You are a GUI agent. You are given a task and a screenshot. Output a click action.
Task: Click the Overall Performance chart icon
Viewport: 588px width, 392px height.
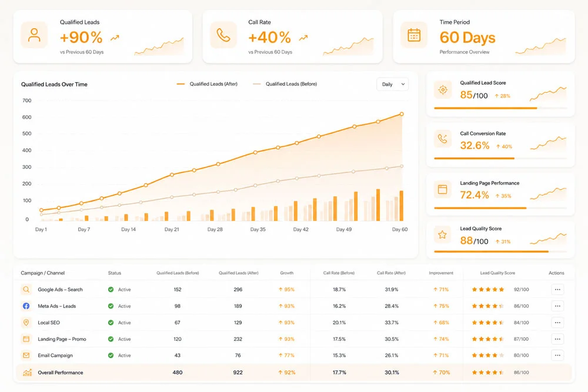(x=27, y=373)
